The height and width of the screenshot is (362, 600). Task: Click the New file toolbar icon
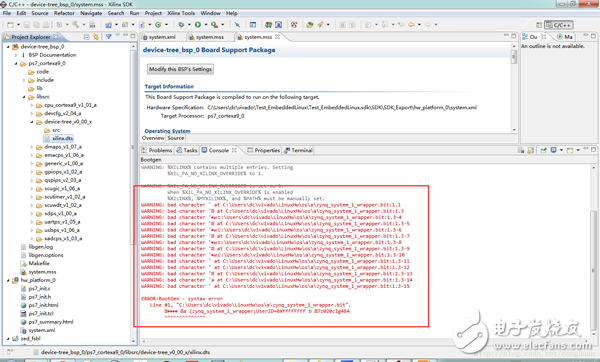pyautogui.click(x=10, y=25)
